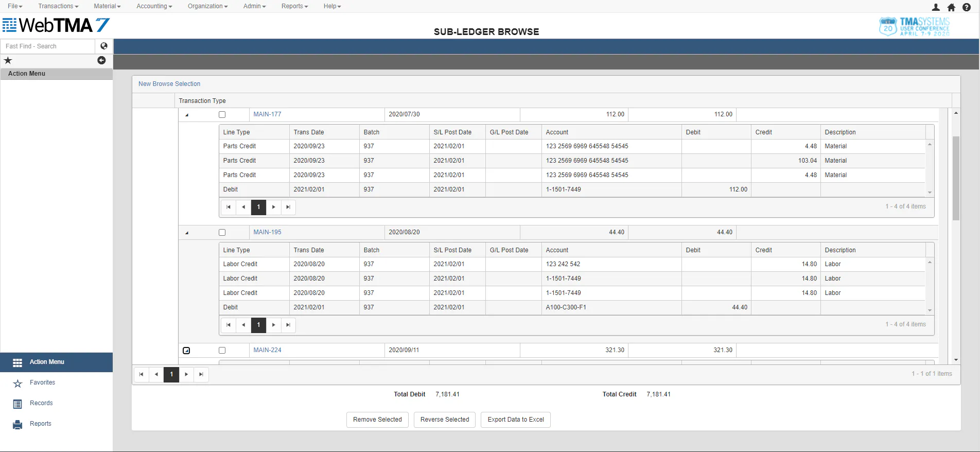Click Export Data to Excel button

point(516,420)
